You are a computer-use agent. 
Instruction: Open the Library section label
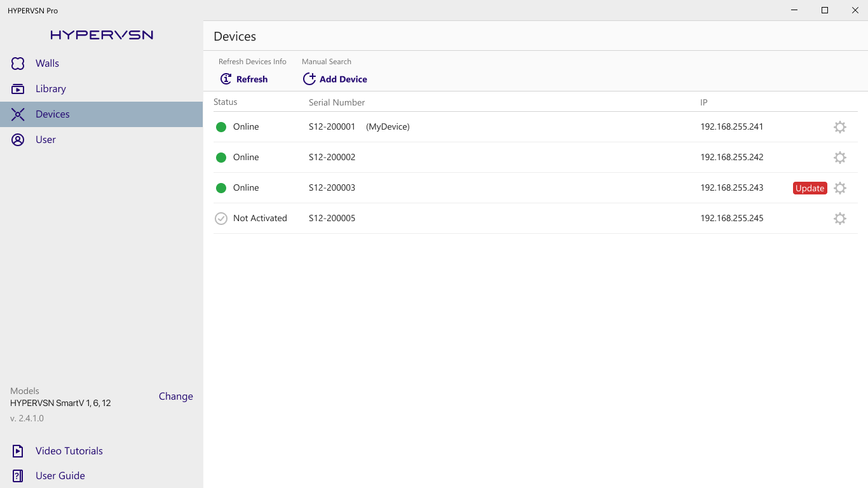click(51, 89)
